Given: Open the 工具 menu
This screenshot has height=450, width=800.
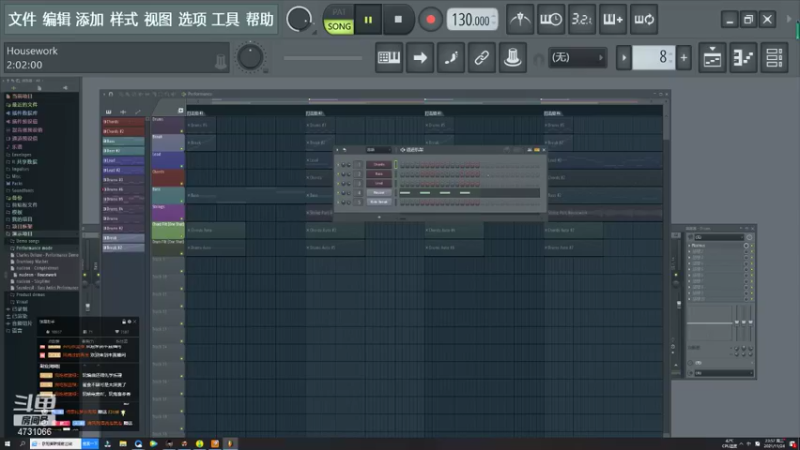Looking at the screenshot, I should (226, 19).
